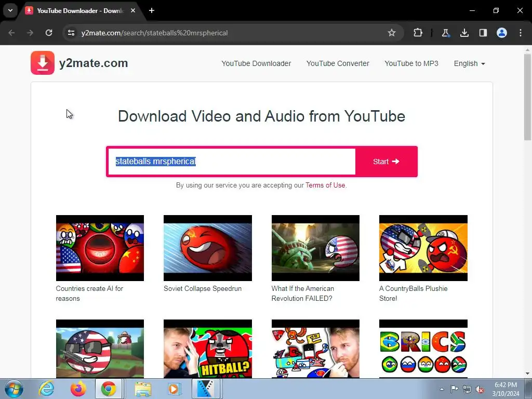This screenshot has height=399, width=532.
Task: Switch to Chrome in the taskbar
Action: [108, 389]
